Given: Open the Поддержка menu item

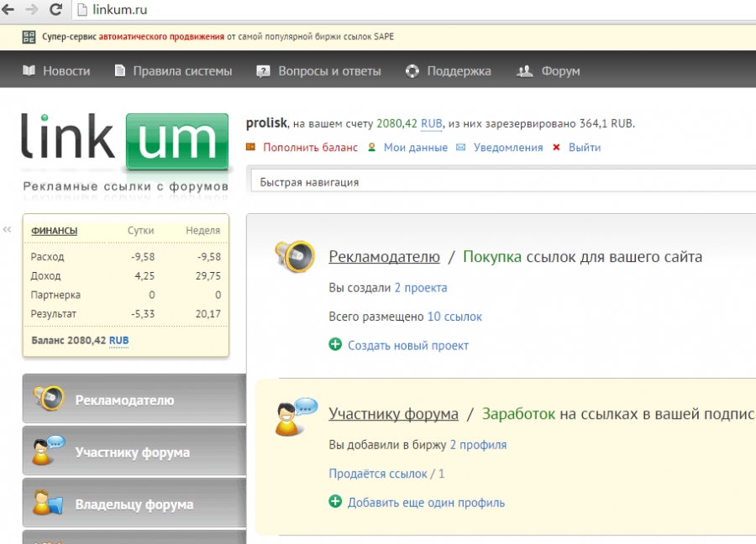Looking at the screenshot, I should click(x=449, y=71).
